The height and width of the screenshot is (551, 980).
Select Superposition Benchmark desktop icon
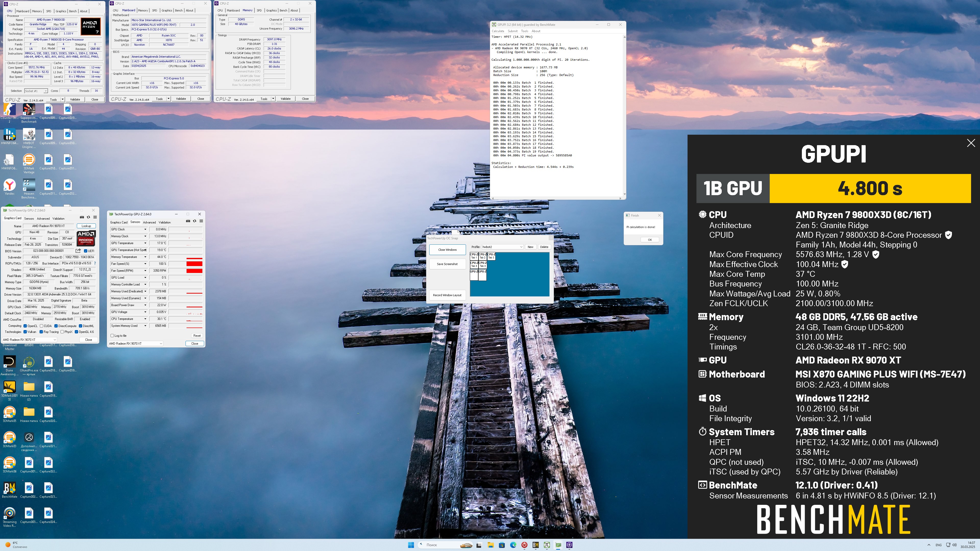pyautogui.click(x=29, y=112)
